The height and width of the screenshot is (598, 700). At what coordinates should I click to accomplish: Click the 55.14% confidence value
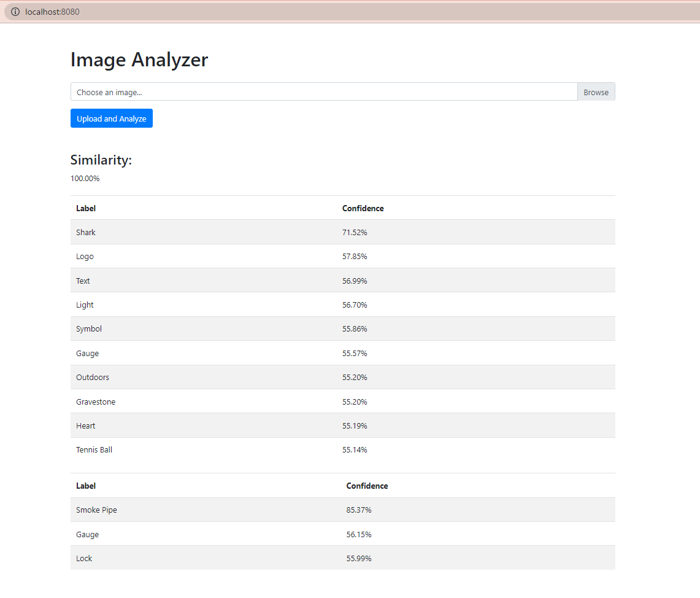point(355,450)
